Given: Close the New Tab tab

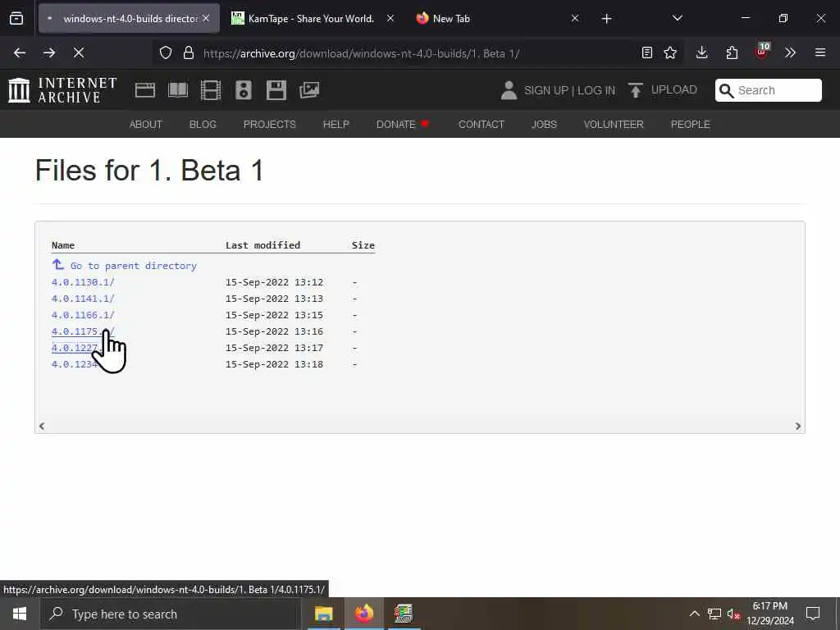Looking at the screenshot, I should [575, 18].
